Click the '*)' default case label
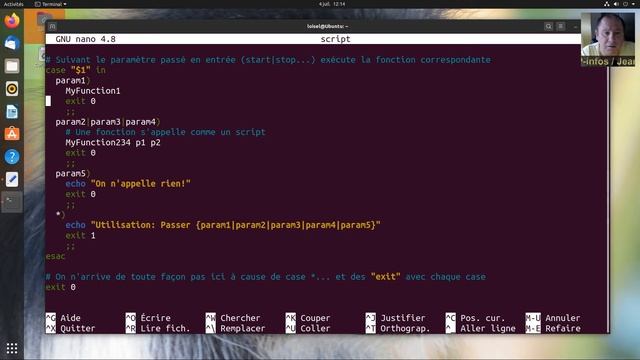640x360 pixels. click(x=60, y=215)
